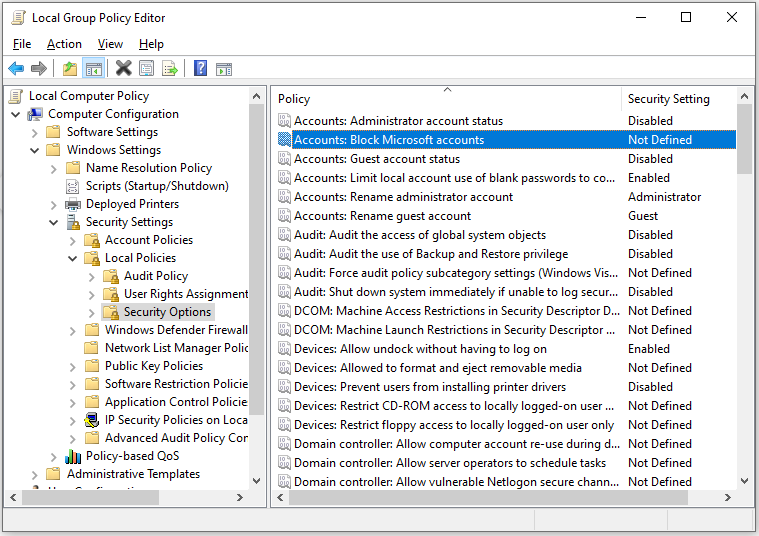This screenshot has height=536, width=759.
Task: Select Security Options in the tree
Action: pos(167,312)
